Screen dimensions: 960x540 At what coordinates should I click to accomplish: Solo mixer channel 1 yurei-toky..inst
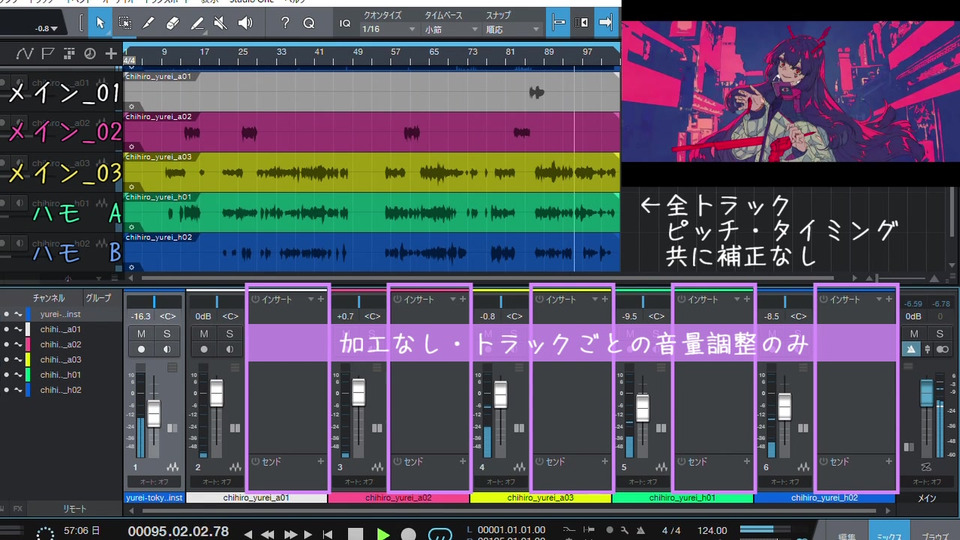[167, 334]
